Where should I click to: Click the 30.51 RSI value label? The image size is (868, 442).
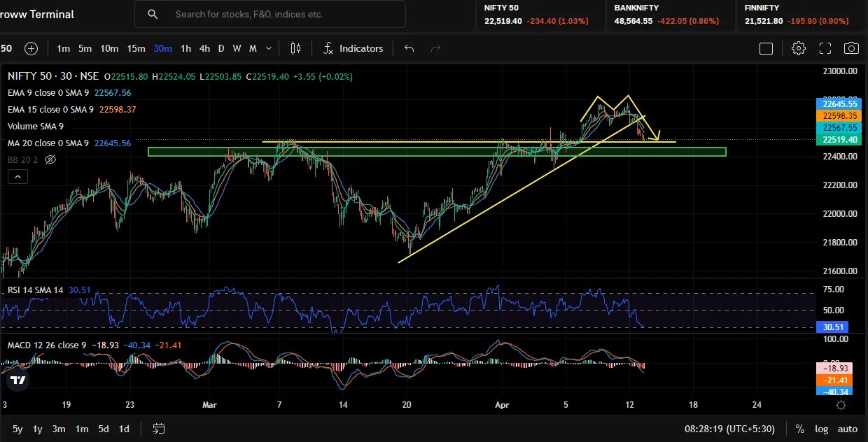tap(834, 327)
